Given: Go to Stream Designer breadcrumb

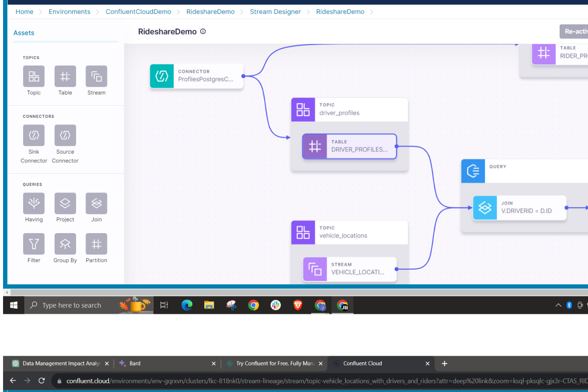Looking at the screenshot, I should click(x=275, y=12).
